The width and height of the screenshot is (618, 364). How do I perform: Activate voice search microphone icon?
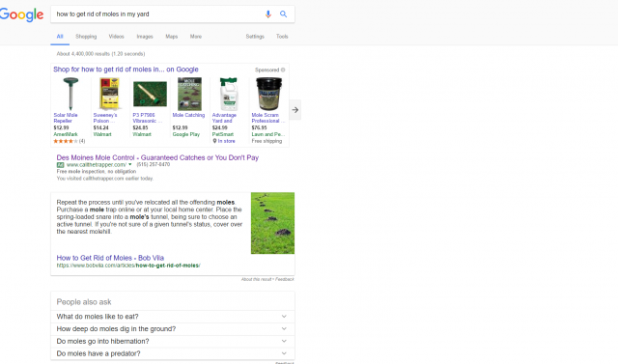(x=268, y=14)
